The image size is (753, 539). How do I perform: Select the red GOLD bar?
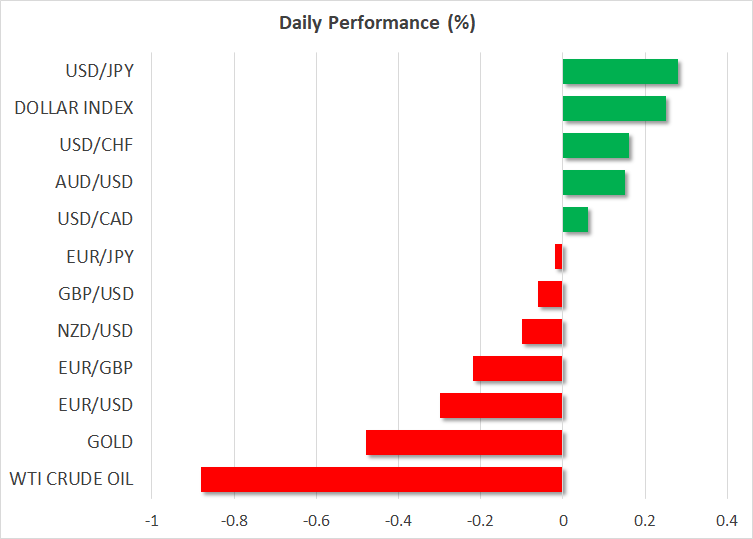coord(464,442)
